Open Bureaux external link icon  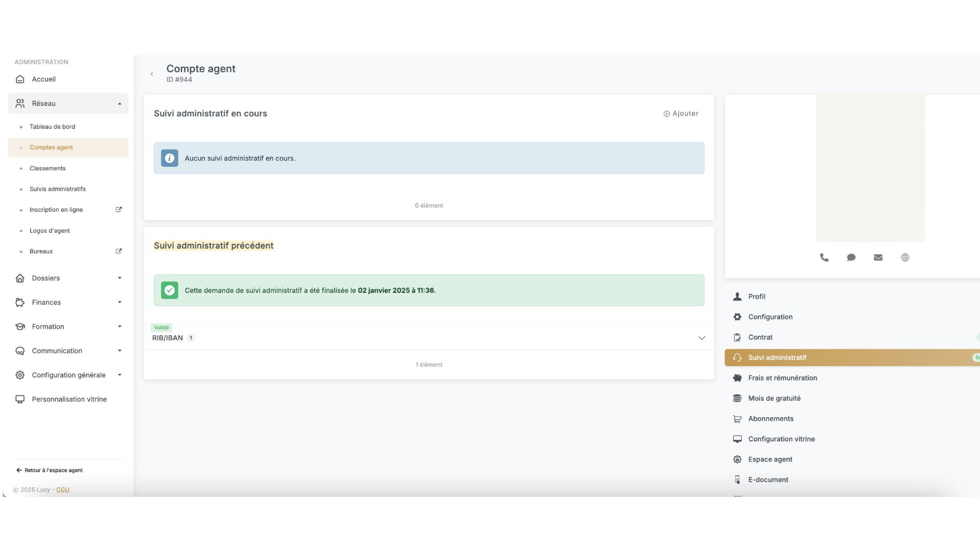click(x=119, y=251)
